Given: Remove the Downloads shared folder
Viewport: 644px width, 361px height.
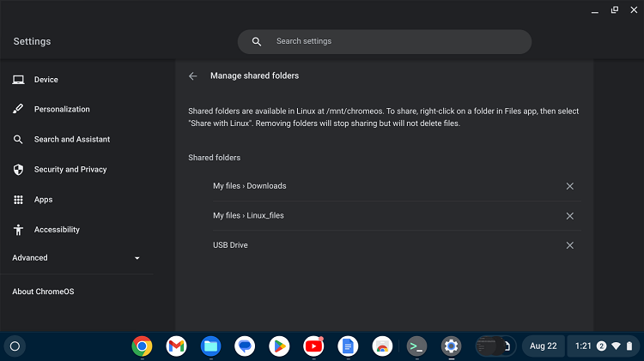Looking at the screenshot, I should pyautogui.click(x=569, y=186).
